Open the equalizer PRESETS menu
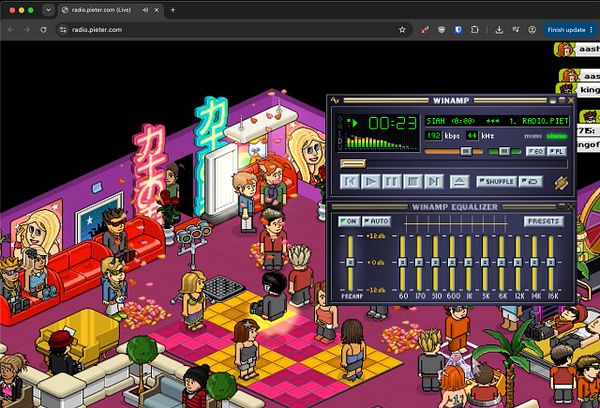This screenshot has height=408, width=600. pyautogui.click(x=544, y=221)
